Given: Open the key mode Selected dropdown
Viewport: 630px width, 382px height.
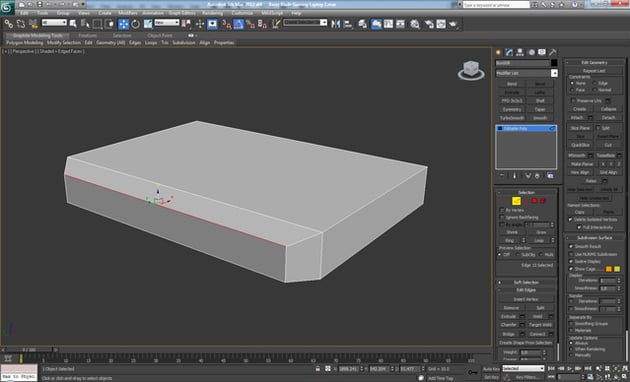Looking at the screenshot, I should tap(523, 368).
